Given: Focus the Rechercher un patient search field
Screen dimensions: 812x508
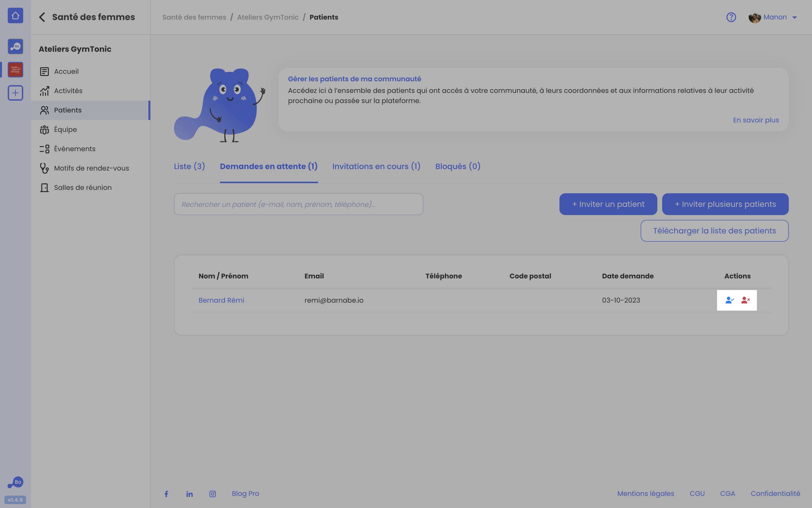Looking at the screenshot, I should click(x=298, y=204).
